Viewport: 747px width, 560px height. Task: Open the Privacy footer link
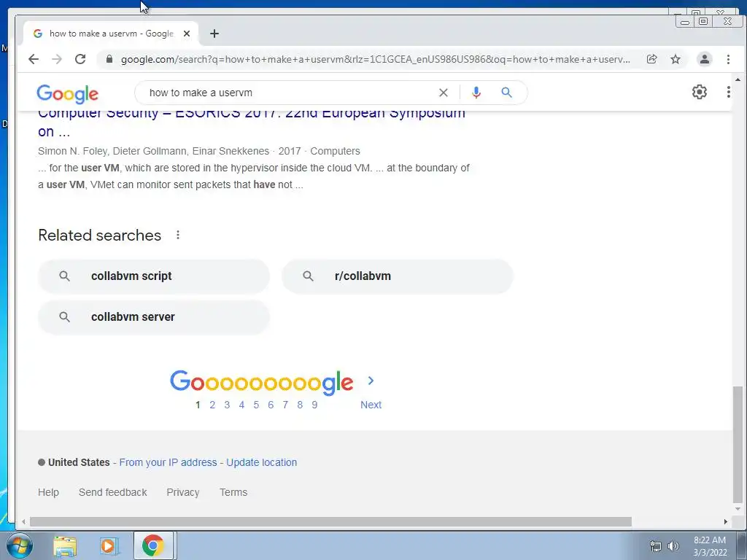click(183, 492)
